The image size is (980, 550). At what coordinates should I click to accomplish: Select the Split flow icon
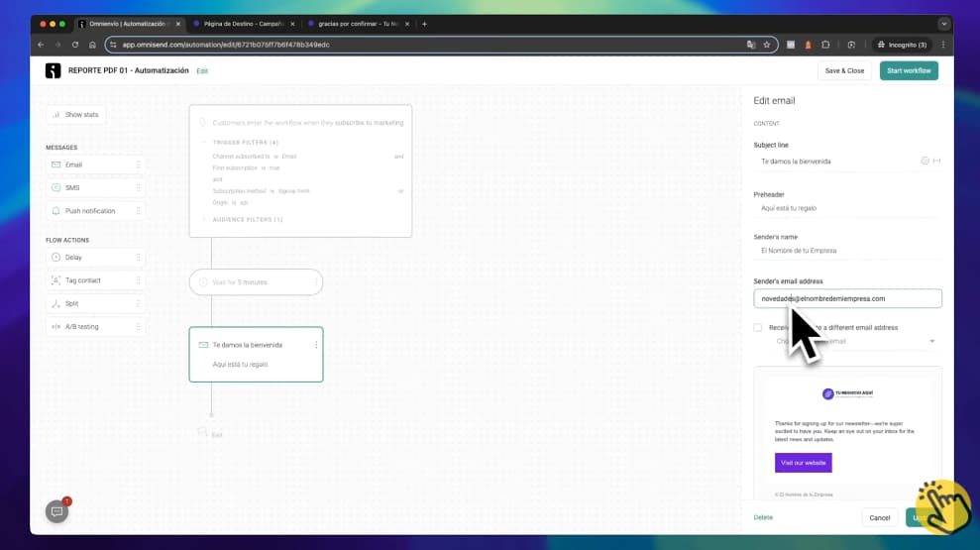(56, 303)
